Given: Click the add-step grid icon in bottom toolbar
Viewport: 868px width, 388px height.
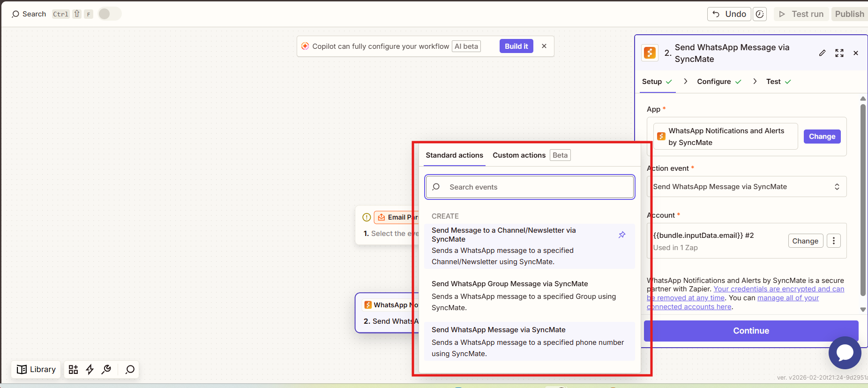Looking at the screenshot, I should (73, 370).
